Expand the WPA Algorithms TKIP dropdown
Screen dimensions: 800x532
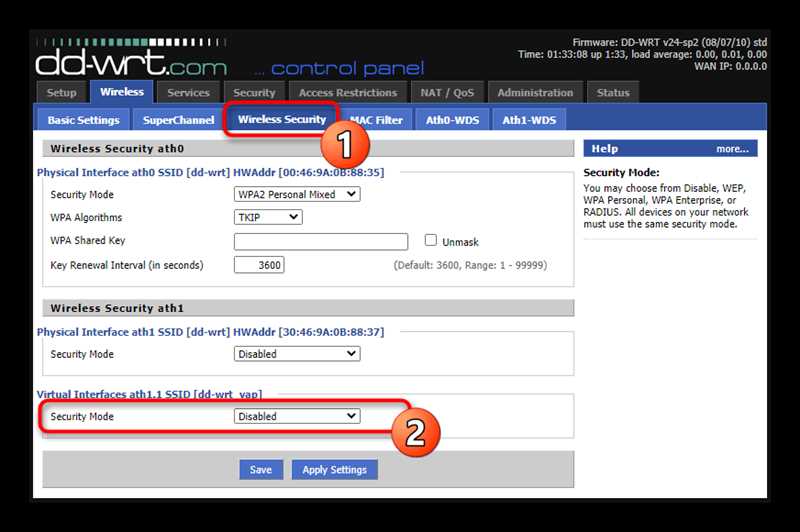(x=268, y=217)
